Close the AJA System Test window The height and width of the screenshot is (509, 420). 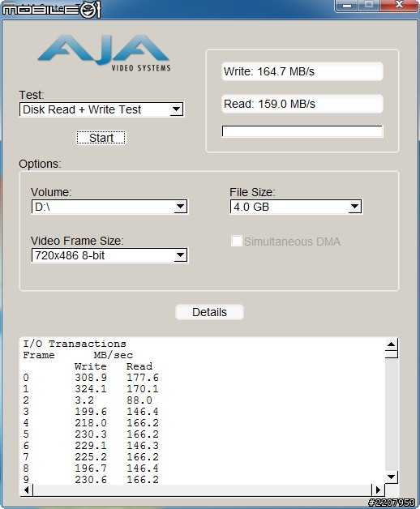tap(399, 5)
